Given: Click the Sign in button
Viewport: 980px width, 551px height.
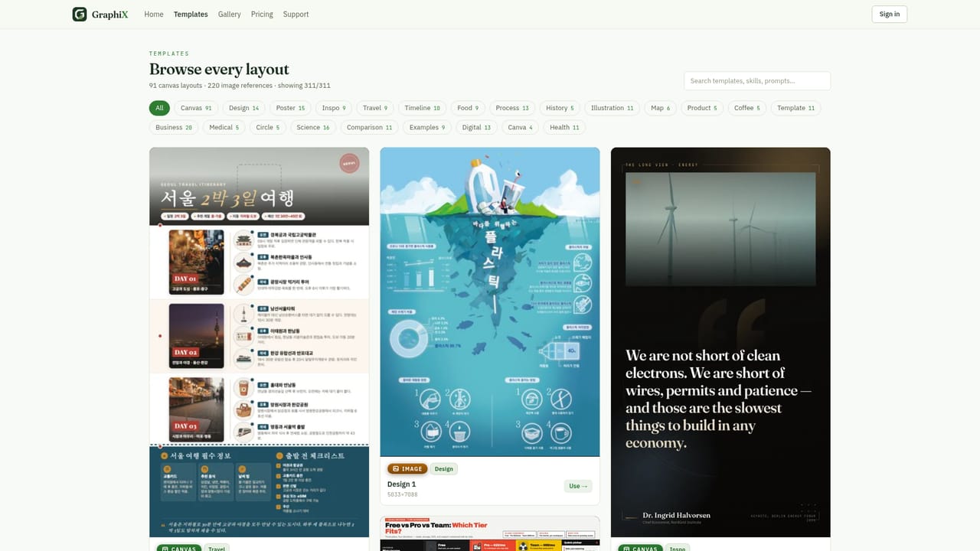Looking at the screenshot, I should pyautogui.click(x=890, y=14).
